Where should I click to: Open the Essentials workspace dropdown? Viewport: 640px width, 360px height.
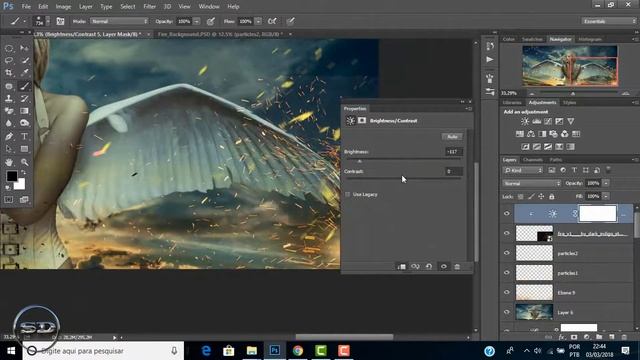[x=608, y=21]
